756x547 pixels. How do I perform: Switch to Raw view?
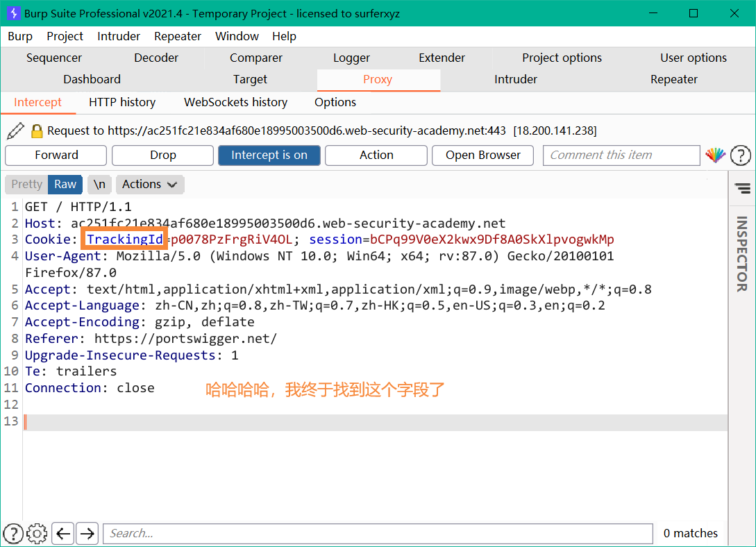tap(65, 184)
